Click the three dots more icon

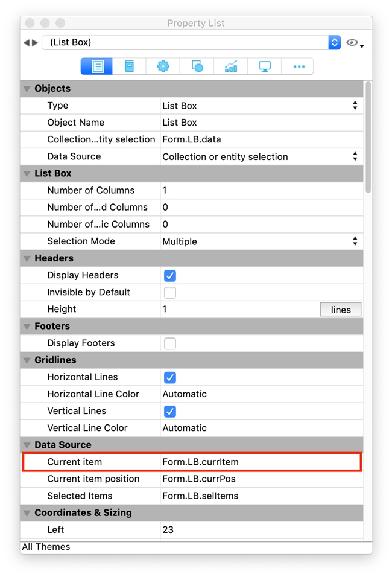click(299, 66)
